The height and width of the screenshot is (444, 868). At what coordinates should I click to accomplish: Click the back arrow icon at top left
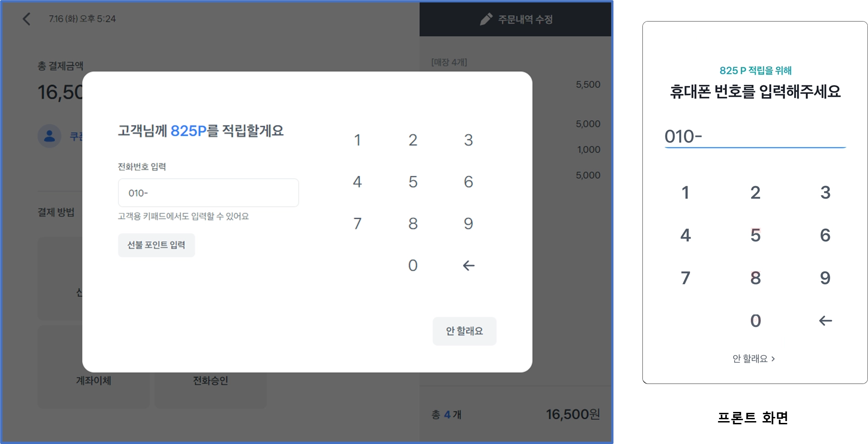point(27,19)
